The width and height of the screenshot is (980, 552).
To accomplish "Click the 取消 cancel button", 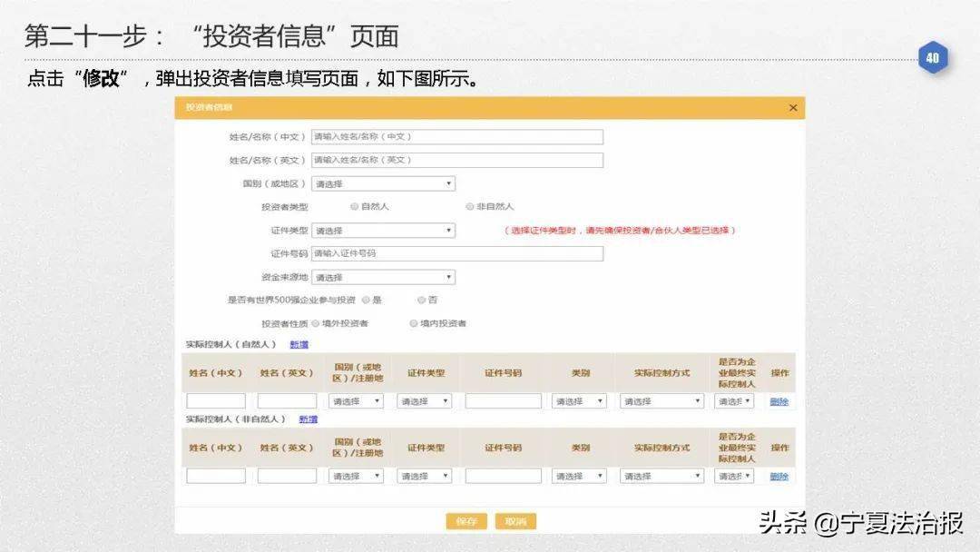I will pyautogui.click(x=515, y=521).
